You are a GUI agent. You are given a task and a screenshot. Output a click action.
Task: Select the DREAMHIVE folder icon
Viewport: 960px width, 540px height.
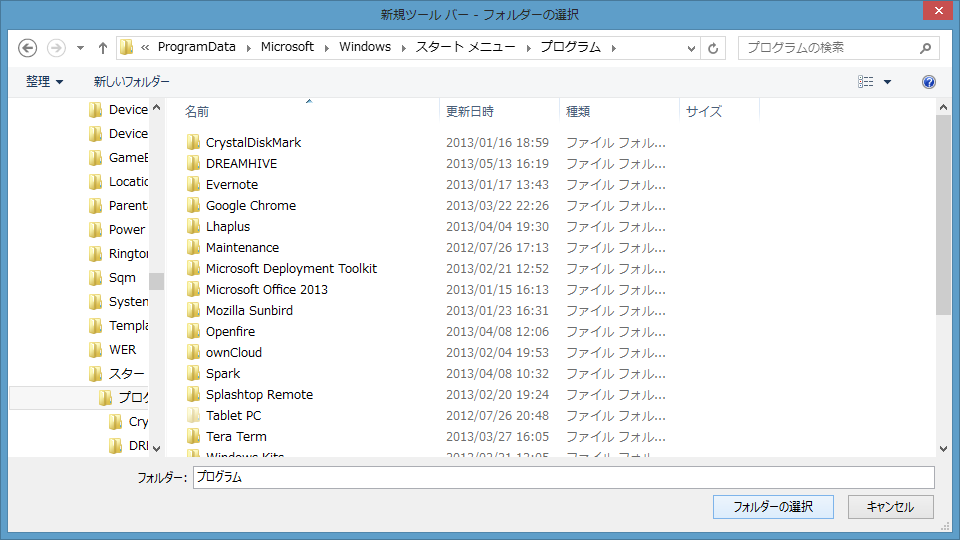193,163
